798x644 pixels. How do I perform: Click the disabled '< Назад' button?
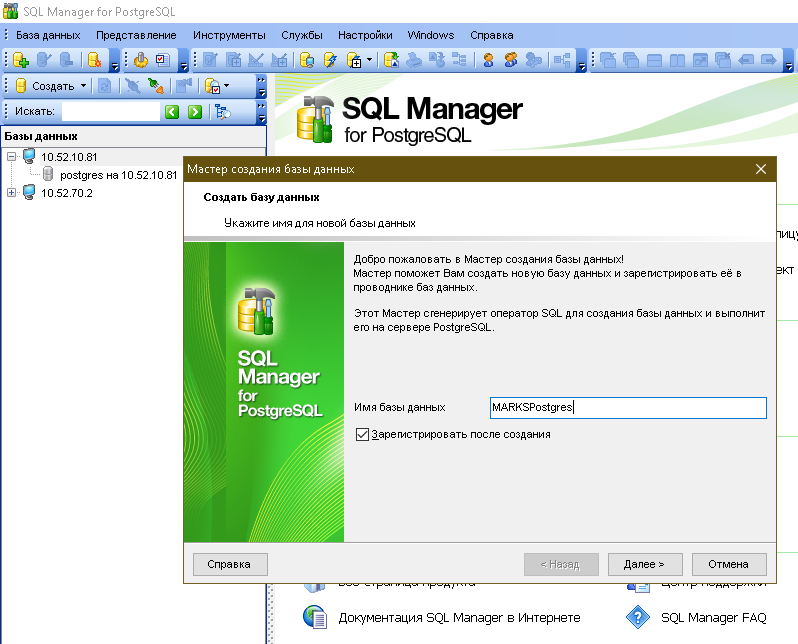(561, 564)
